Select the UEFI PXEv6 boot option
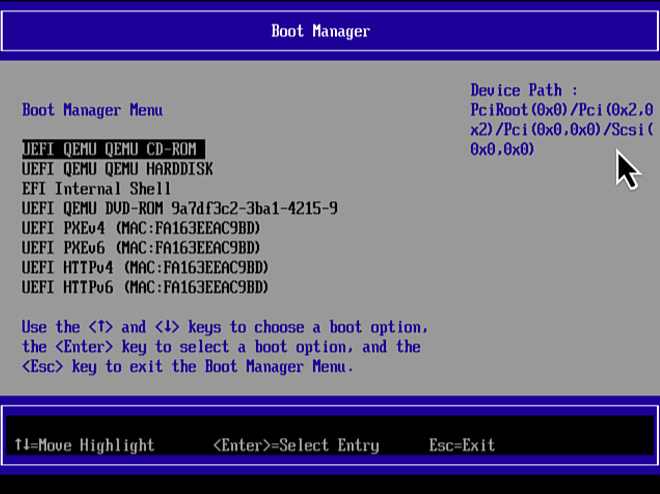This screenshot has width=660, height=494. tap(141, 247)
